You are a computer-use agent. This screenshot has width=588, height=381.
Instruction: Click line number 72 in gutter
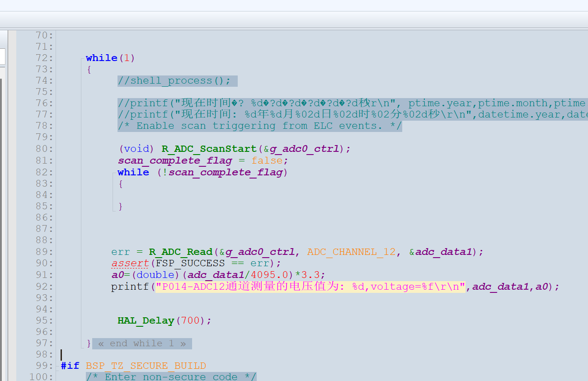(44, 58)
